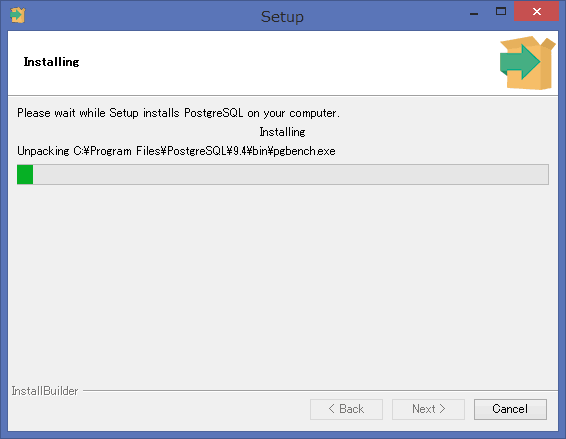
Task: Click the Unpacking pgbench.exe path text
Action: 176,151
